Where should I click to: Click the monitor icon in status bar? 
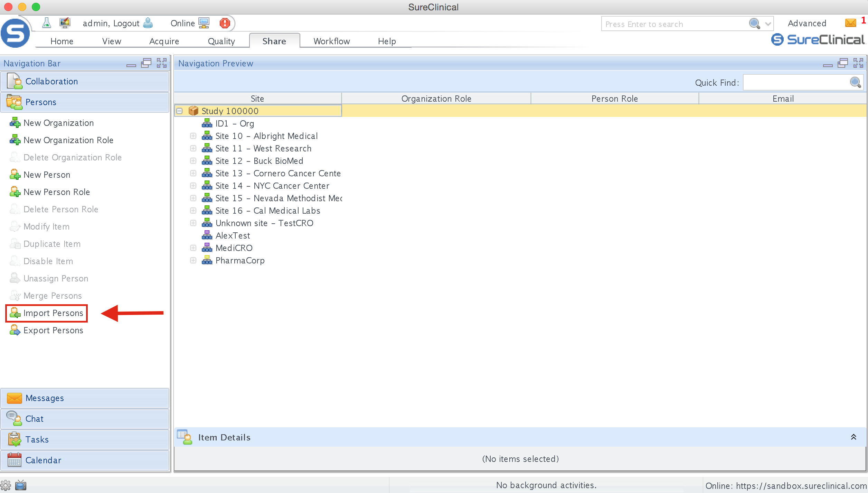(x=21, y=485)
